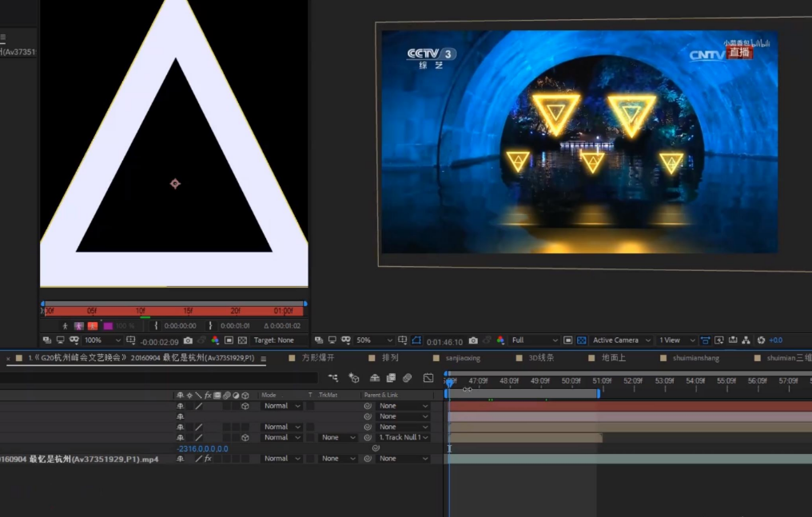Set in point with the left brace button
The width and height of the screenshot is (812, 517).
point(156,326)
